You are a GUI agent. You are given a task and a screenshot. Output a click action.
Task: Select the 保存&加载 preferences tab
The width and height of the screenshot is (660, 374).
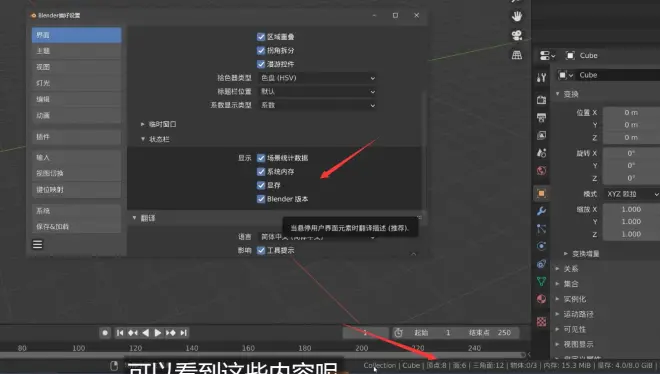pos(77,226)
